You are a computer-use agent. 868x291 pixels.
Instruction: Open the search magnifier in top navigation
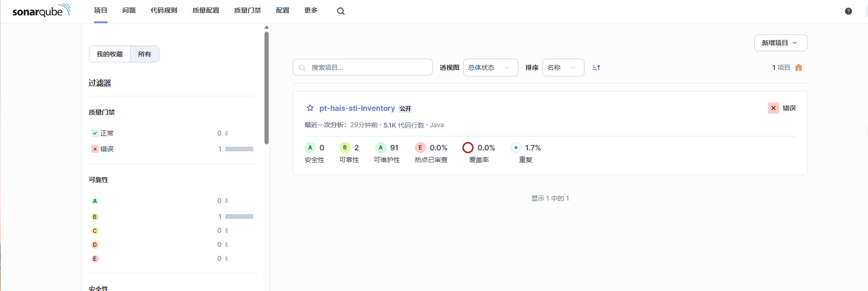tap(341, 11)
